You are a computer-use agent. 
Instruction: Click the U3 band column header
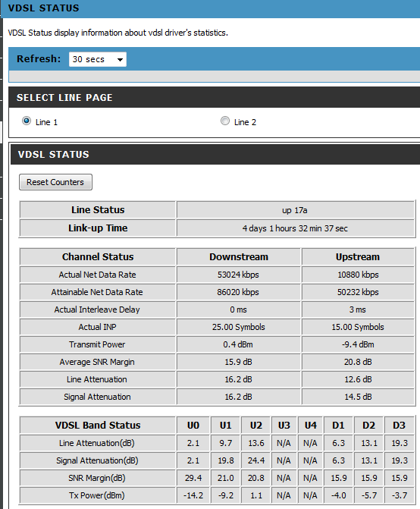pyautogui.click(x=284, y=426)
